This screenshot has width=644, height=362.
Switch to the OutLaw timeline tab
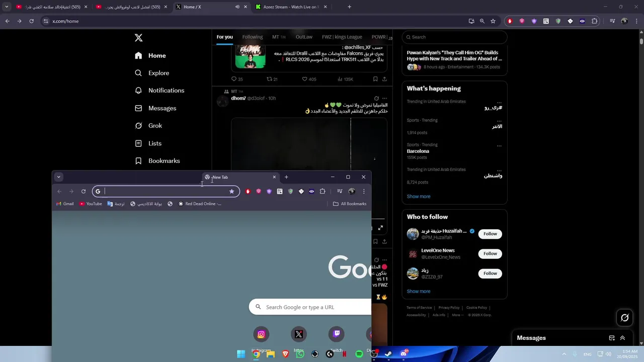click(304, 37)
